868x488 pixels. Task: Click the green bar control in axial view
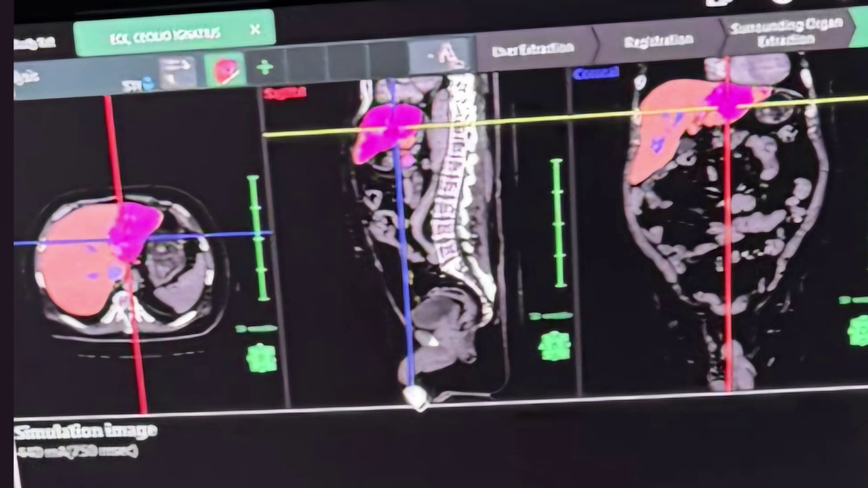(256, 329)
